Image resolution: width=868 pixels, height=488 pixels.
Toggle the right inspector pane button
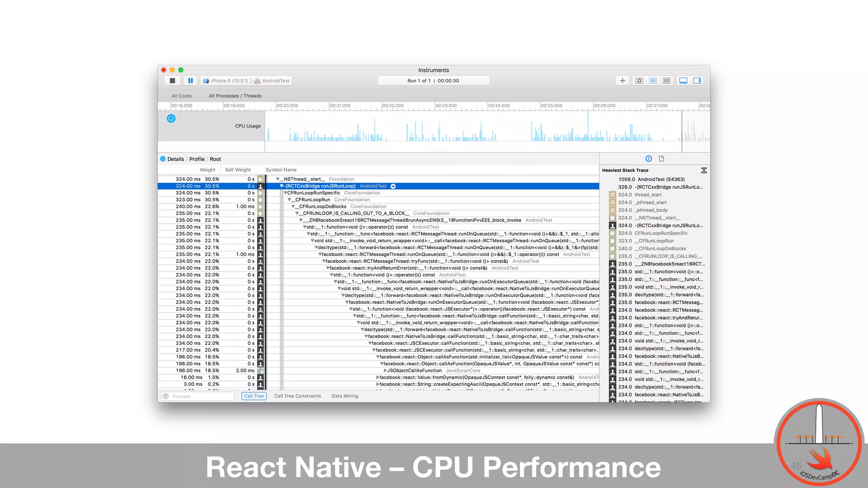click(x=697, y=80)
